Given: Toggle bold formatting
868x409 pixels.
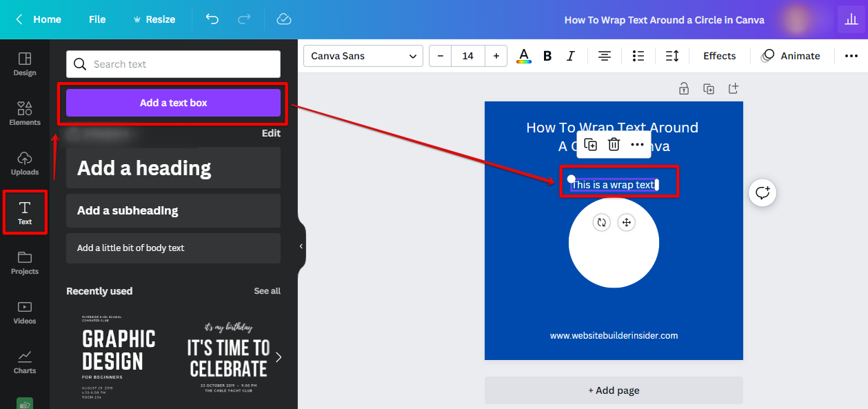Looking at the screenshot, I should tap(547, 56).
